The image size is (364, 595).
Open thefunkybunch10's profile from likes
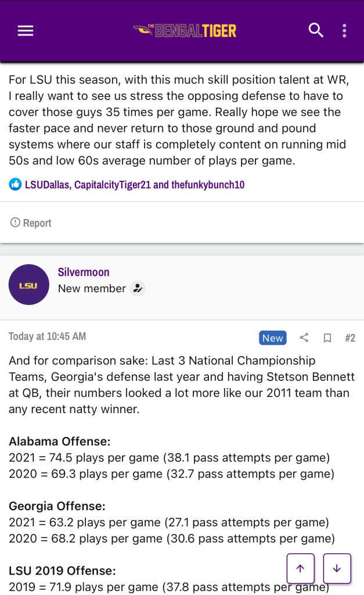click(x=208, y=185)
